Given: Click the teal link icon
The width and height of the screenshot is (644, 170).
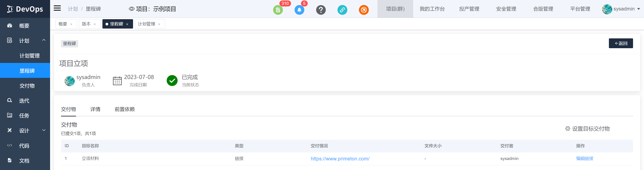Looking at the screenshot, I should click(x=342, y=10).
